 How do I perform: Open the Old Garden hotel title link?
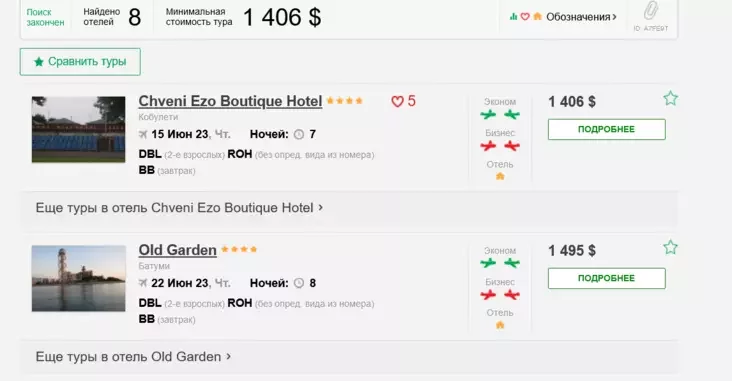[177, 250]
